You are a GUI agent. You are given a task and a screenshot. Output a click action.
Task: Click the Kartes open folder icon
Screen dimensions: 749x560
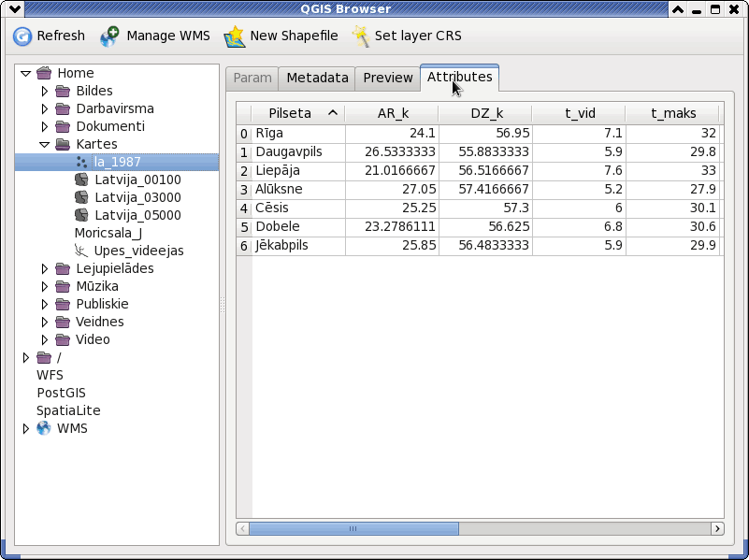pos(63,144)
